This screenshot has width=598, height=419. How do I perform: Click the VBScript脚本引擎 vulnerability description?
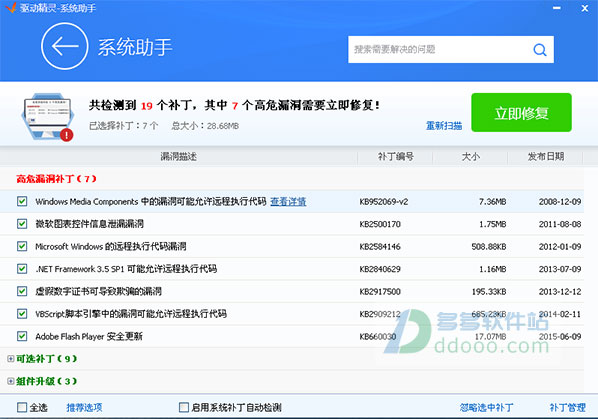click(131, 314)
